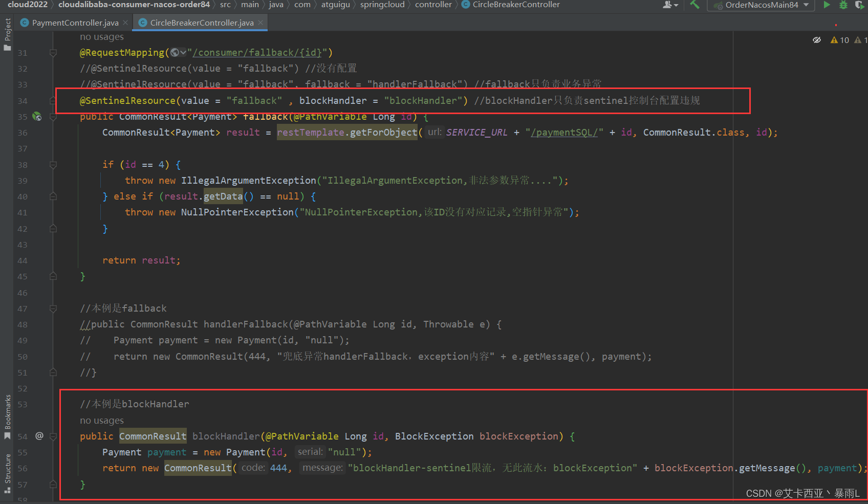Close the PaymentController.java tab

click(x=125, y=23)
